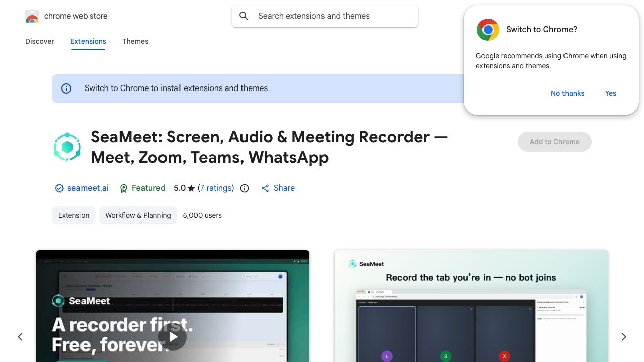The image size is (644, 362).
Task: Click the ratings info icon
Action: coord(245,188)
